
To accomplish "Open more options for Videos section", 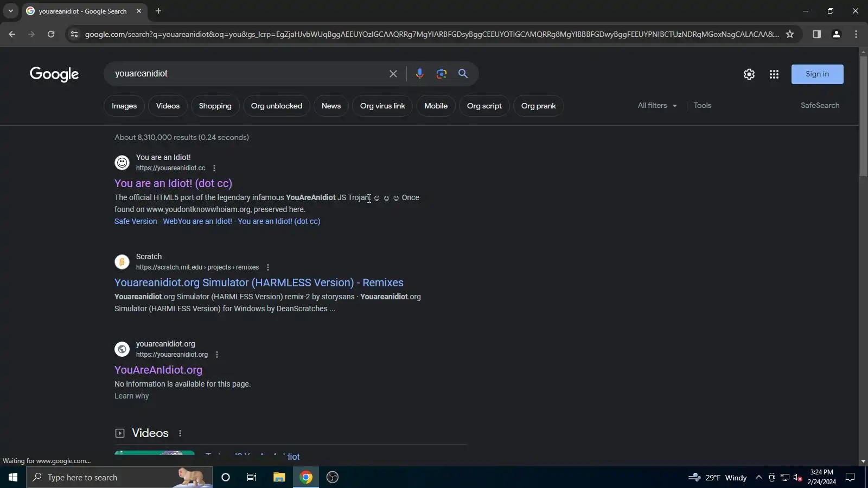I will (x=180, y=433).
